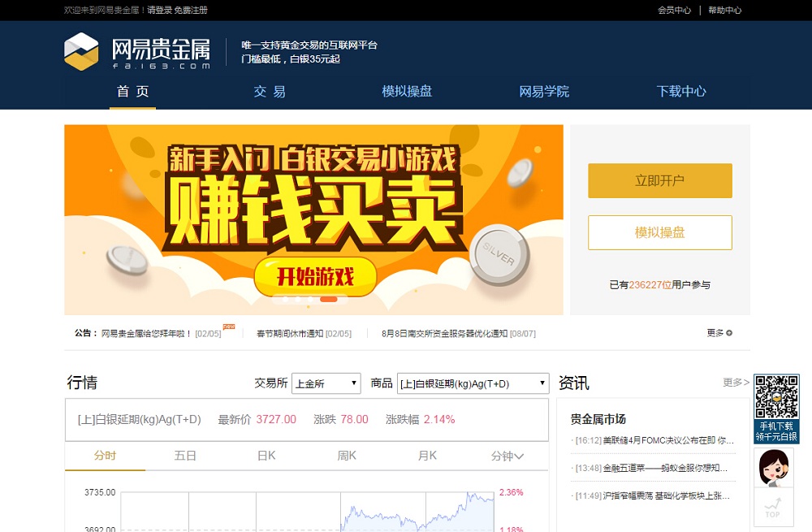Open news 沪指窄幅震荡 article
Viewport: 812px width, 532px height.
(667, 495)
